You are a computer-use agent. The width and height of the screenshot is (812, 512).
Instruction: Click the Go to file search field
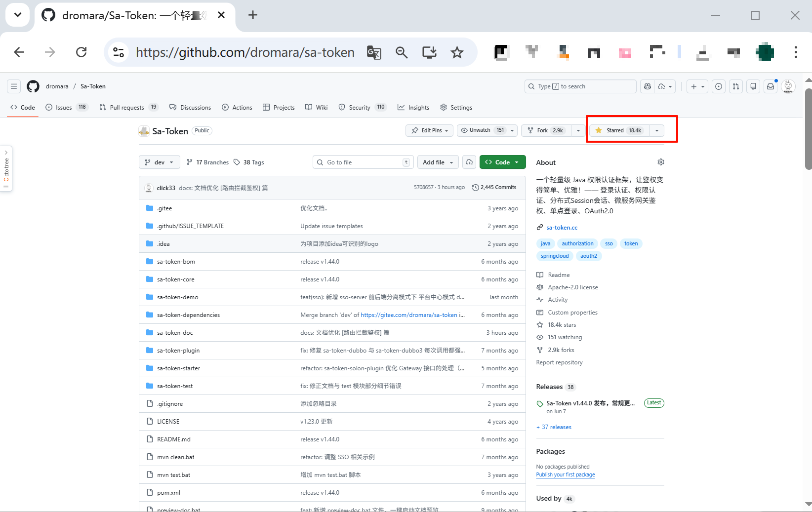coord(363,162)
